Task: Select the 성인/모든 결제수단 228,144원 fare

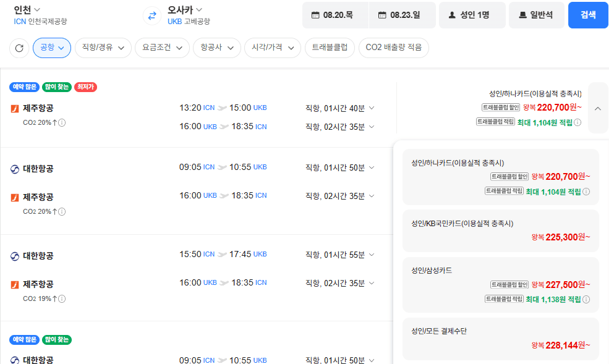Action: click(501, 339)
